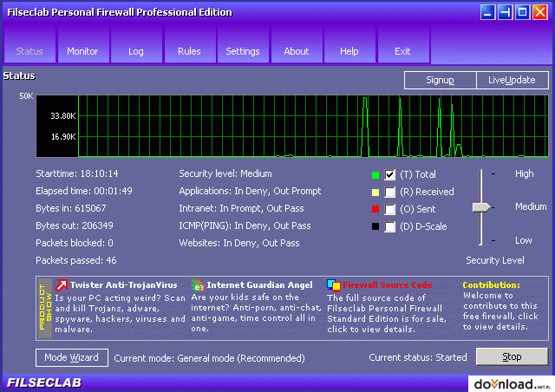Set the security slider to Low
This screenshot has width=555, height=392.
pyautogui.click(x=480, y=241)
